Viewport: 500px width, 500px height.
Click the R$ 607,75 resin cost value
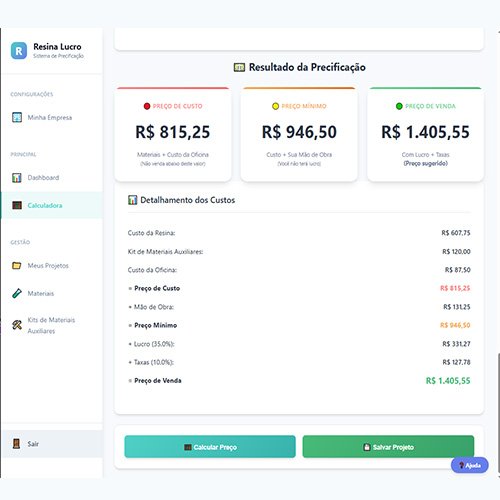pyautogui.click(x=456, y=233)
